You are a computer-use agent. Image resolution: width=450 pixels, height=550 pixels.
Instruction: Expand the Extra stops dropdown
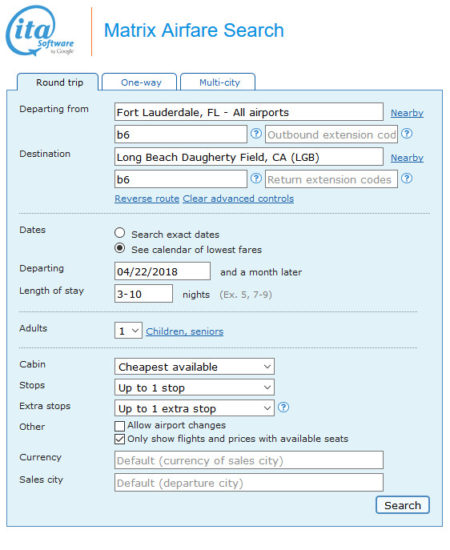(194, 408)
